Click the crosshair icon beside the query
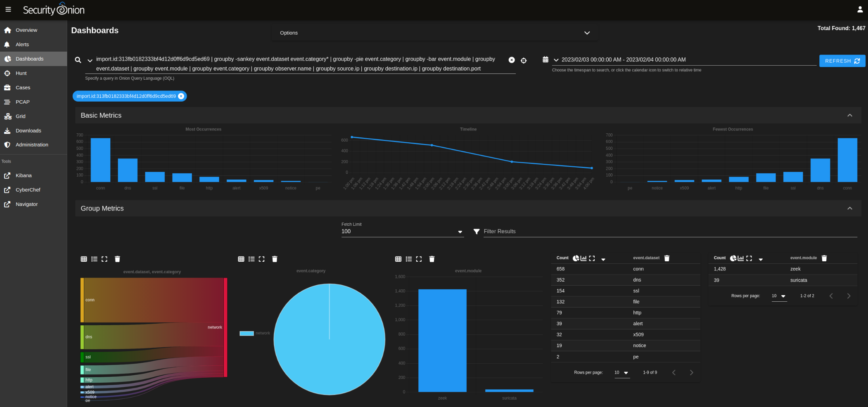This screenshot has width=868, height=407. [x=524, y=60]
